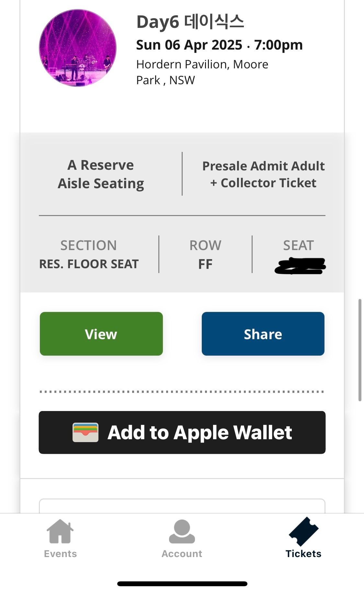Switch to the Events tab label
The height and width of the screenshot is (594, 364).
[x=60, y=554]
